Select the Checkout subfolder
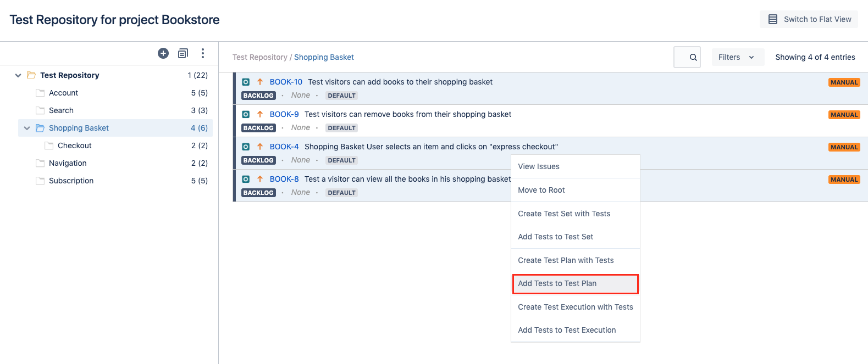 tap(74, 145)
